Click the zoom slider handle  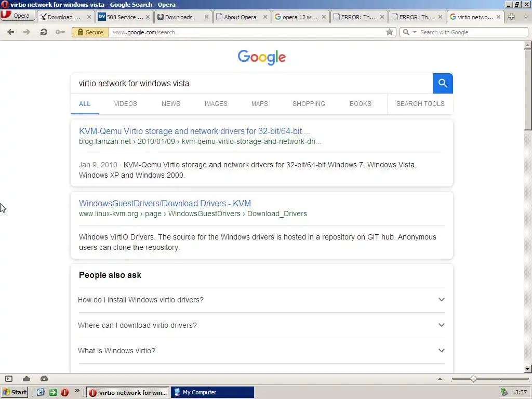click(473, 379)
